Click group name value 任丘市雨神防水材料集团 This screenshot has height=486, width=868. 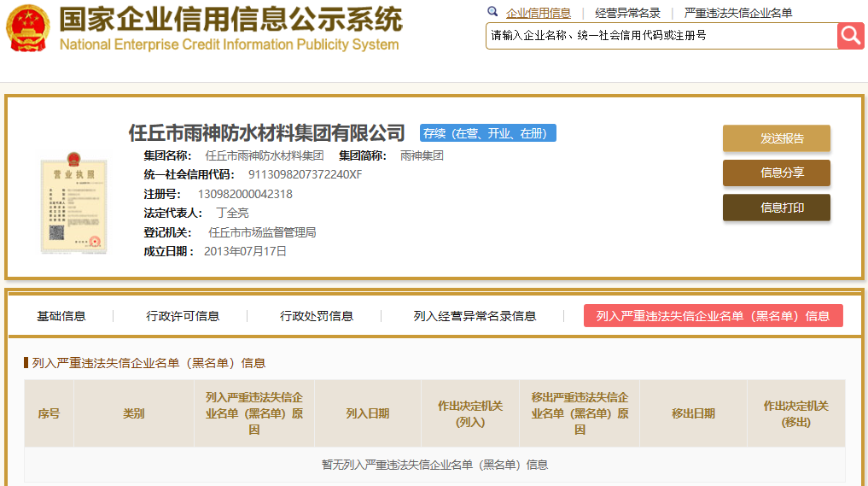tap(264, 155)
